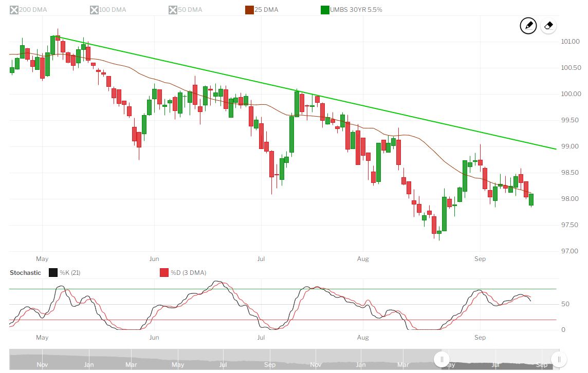
Task: Click the 98.50 price axis label
Action: click(569, 173)
